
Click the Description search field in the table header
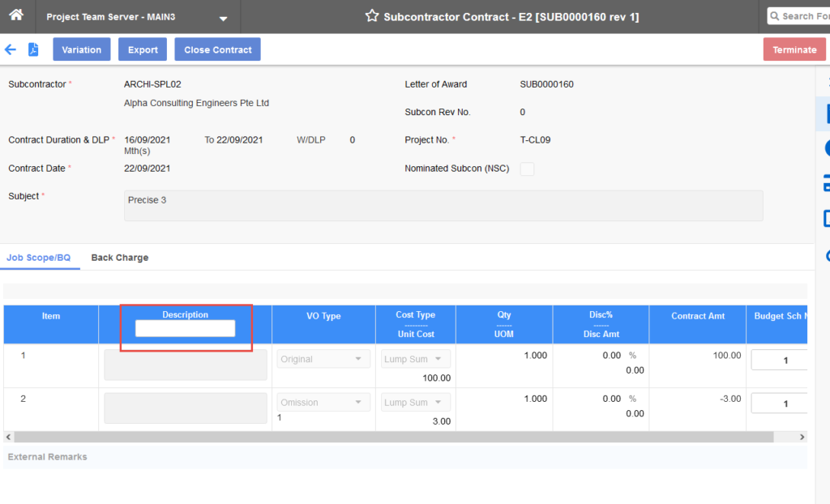point(186,328)
